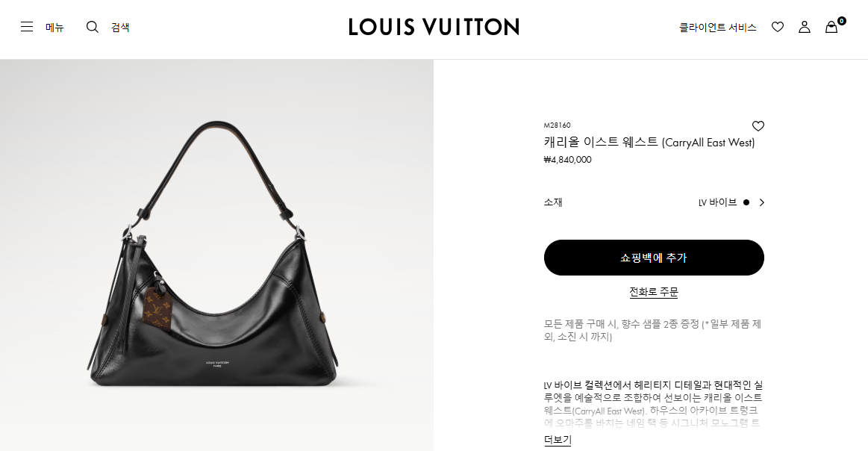Viewport: 868px width, 451px height.
Task: Open the 클라이언트 서비스 link
Action: [717, 27]
